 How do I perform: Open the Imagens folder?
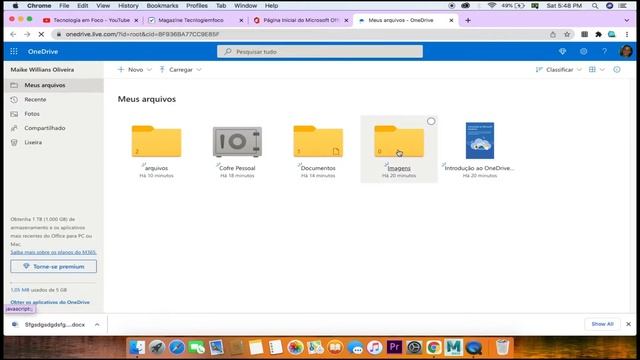point(399,141)
